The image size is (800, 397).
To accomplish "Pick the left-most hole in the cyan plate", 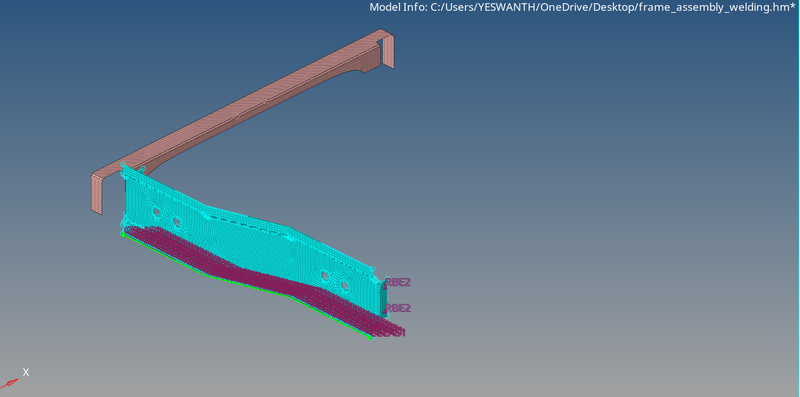I will coord(157,212).
